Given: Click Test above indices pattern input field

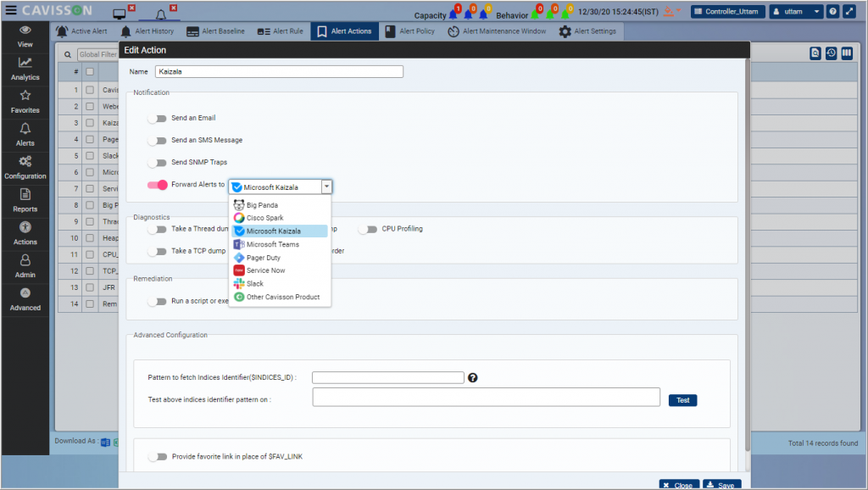Looking at the screenshot, I should coord(486,397).
